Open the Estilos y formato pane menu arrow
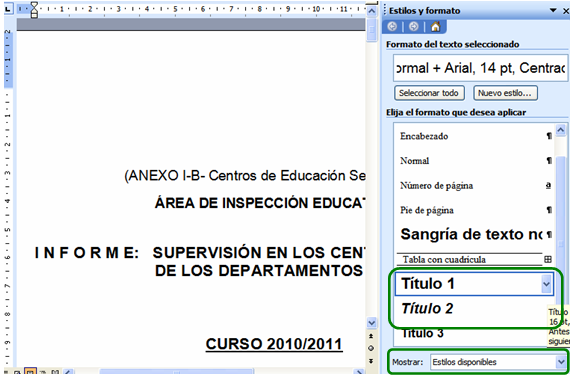The height and width of the screenshot is (379, 572). point(553,11)
